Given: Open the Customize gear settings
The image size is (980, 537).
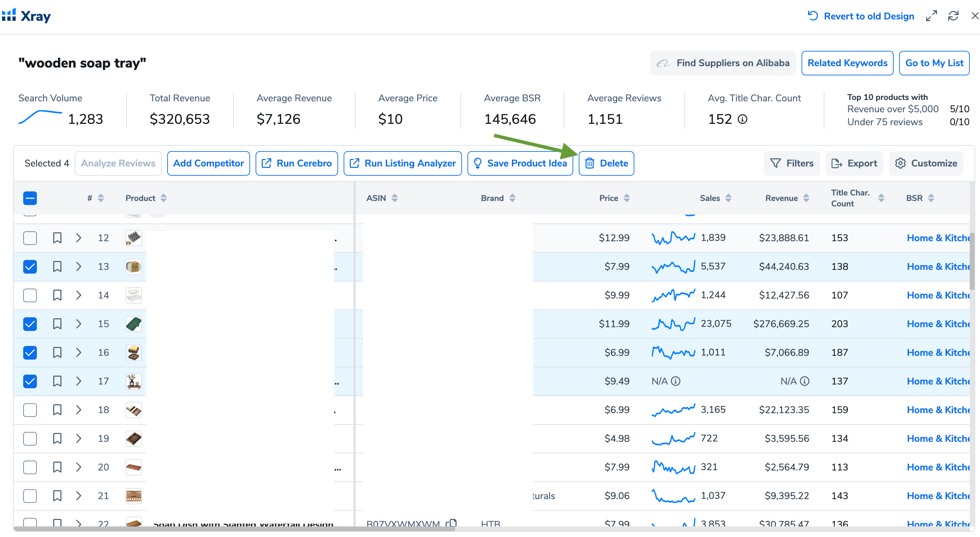Looking at the screenshot, I should (x=926, y=163).
